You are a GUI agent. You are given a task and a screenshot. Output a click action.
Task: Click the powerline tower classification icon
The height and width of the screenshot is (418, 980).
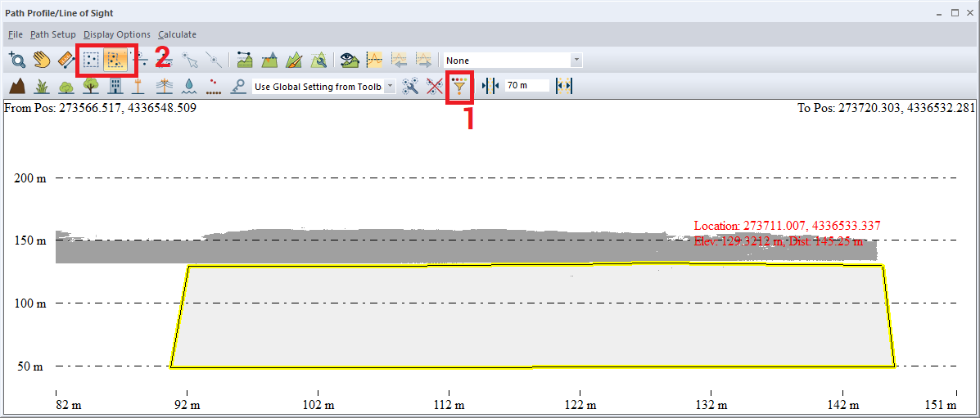(x=164, y=86)
